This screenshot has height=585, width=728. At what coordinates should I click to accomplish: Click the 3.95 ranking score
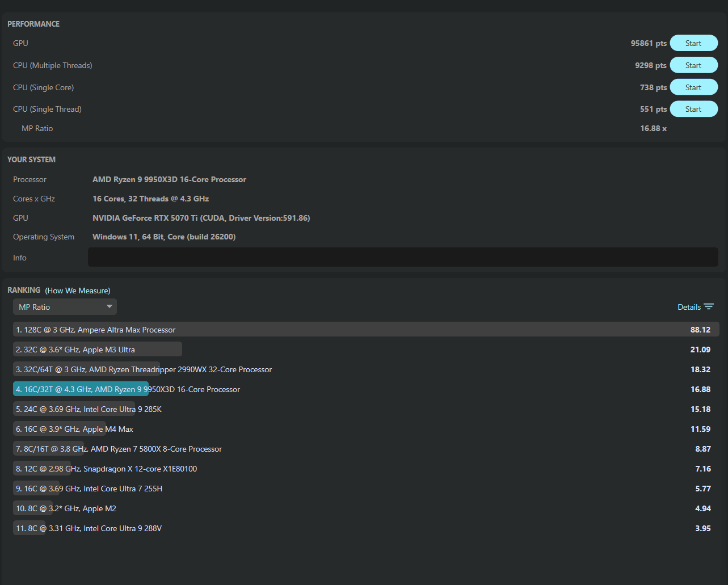point(703,528)
